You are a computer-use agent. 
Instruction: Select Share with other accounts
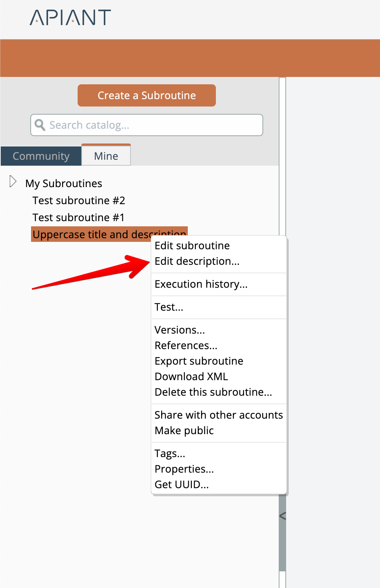pos(218,415)
